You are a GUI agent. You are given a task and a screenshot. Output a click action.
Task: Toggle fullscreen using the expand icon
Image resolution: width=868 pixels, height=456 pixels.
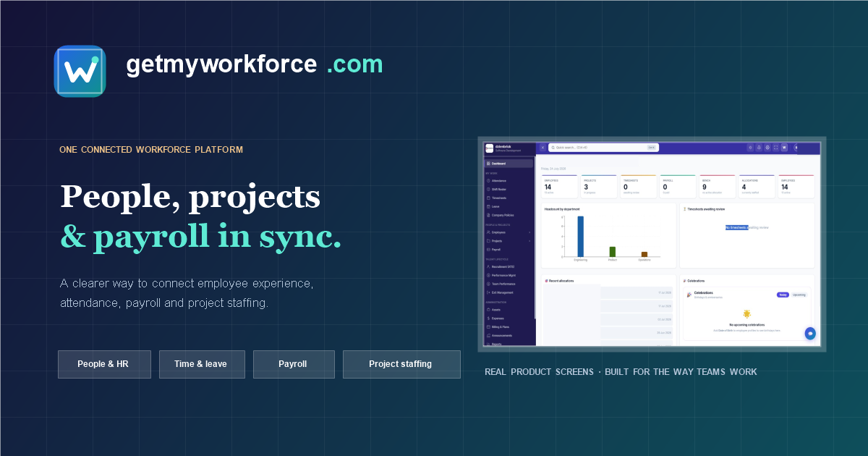776,148
